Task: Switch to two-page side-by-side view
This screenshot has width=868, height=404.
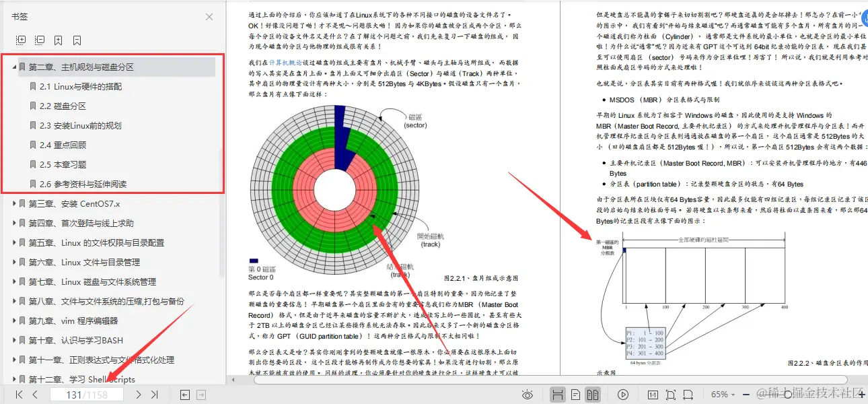Action: coord(593,395)
